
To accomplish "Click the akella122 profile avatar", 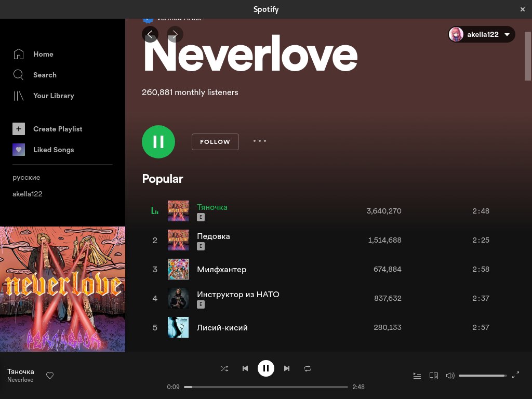I will pyautogui.click(x=456, y=34).
